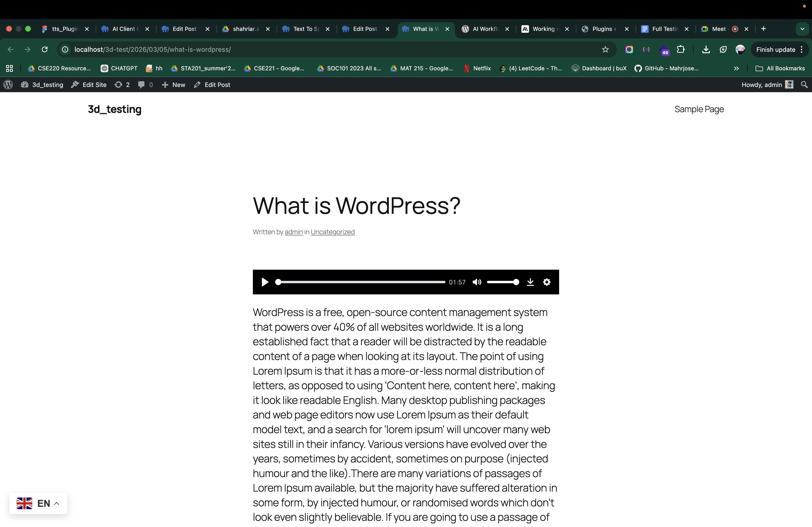Image resolution: width=812 pixels, height=527 pixels.
Task: Open the browser Extensions puzzle icon
Action: 681,49
